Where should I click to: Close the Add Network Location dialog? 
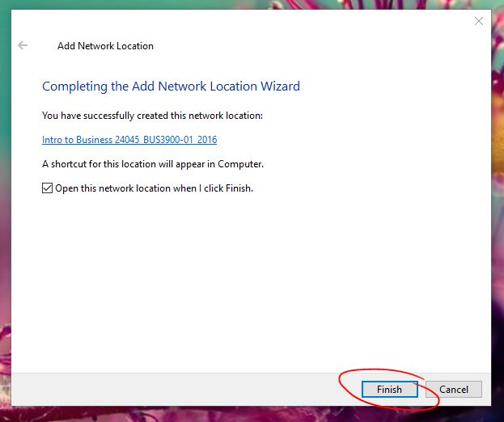478,21
